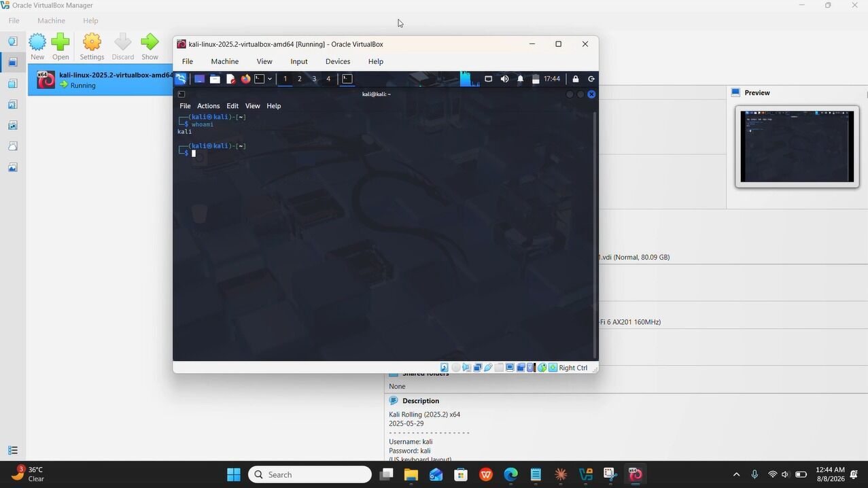Click the battery indicator in Kali panel
The width and height of the screenshot is (868, 488).
[x=536, y=79]
